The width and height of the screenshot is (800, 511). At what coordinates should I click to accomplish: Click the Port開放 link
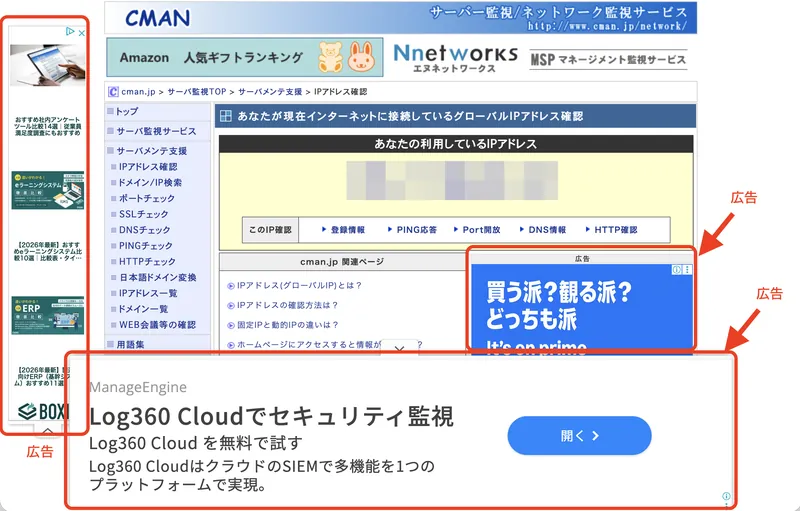(481, 230)
